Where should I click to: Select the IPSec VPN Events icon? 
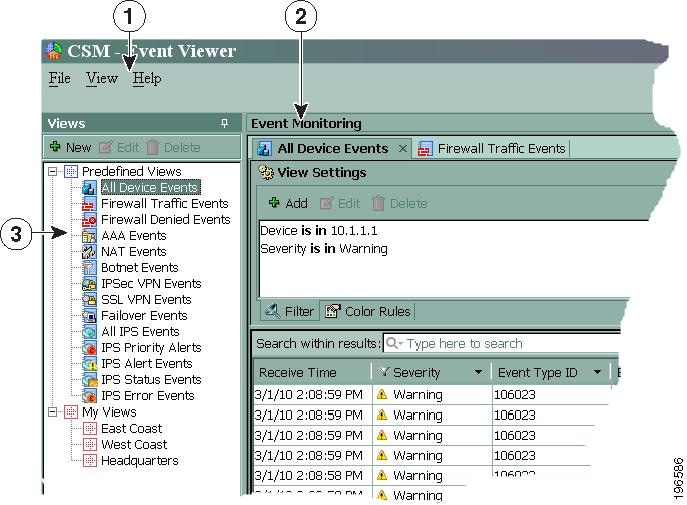(89, 284)
